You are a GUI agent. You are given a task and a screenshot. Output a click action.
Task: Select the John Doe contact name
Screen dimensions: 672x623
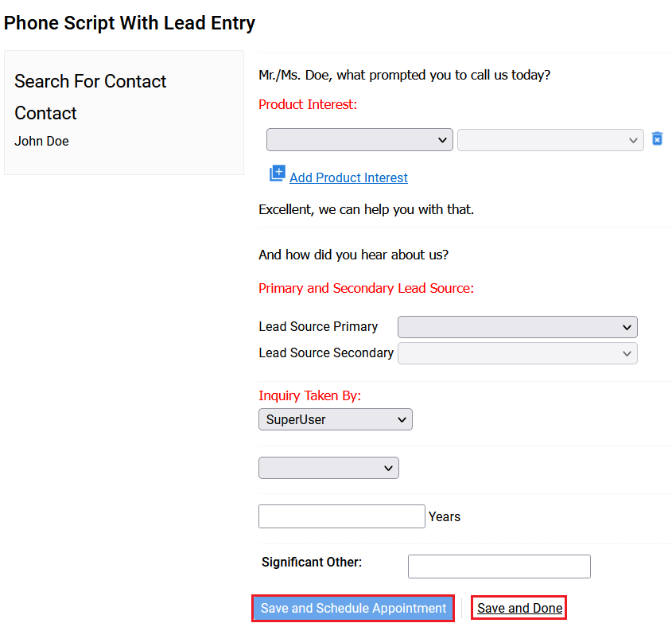[41, 141]
